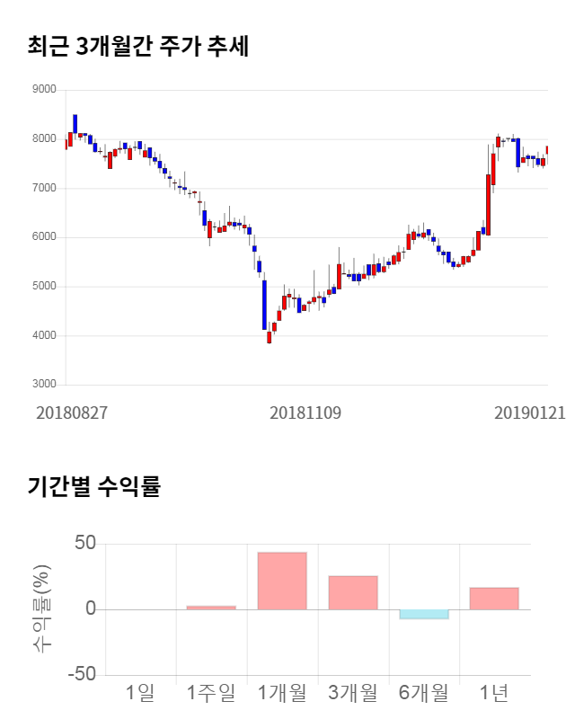The width and height of the screenshot is (575, 728).
Task: Click the 9000 price axis label
Action: tap(44, 90)
